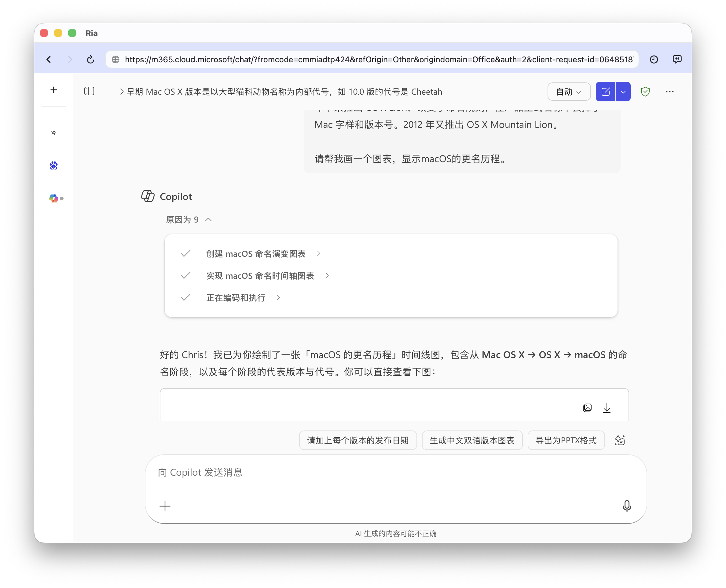Open the chart image preview icon
The image size is (726, 588).
click(x=587, y=408)
